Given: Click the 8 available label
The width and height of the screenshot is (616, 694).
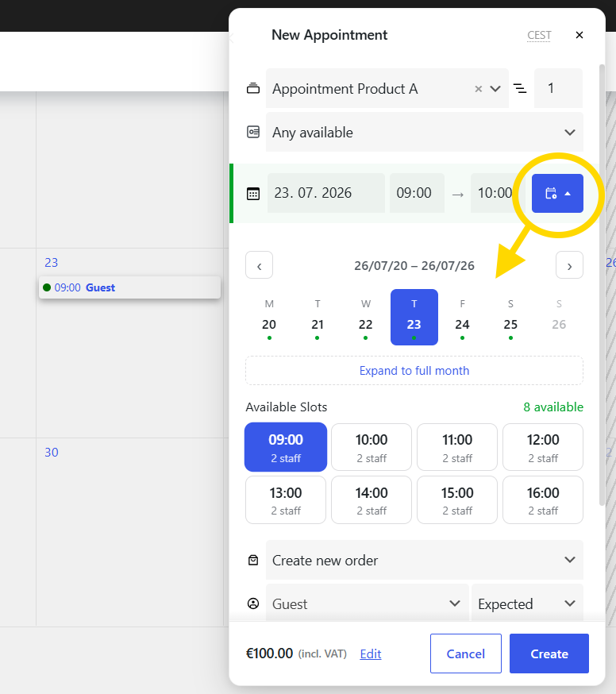Looking at the screenshot, I should click(553, 407).
